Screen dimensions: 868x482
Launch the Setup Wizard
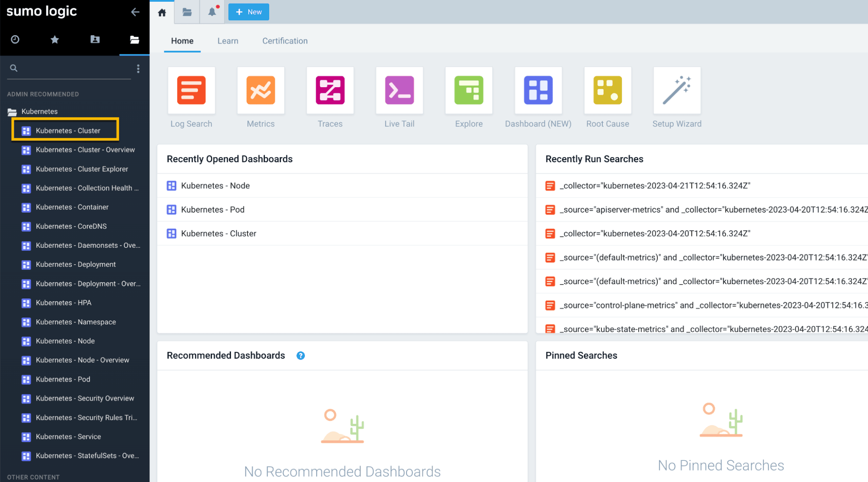pos(677,90)
